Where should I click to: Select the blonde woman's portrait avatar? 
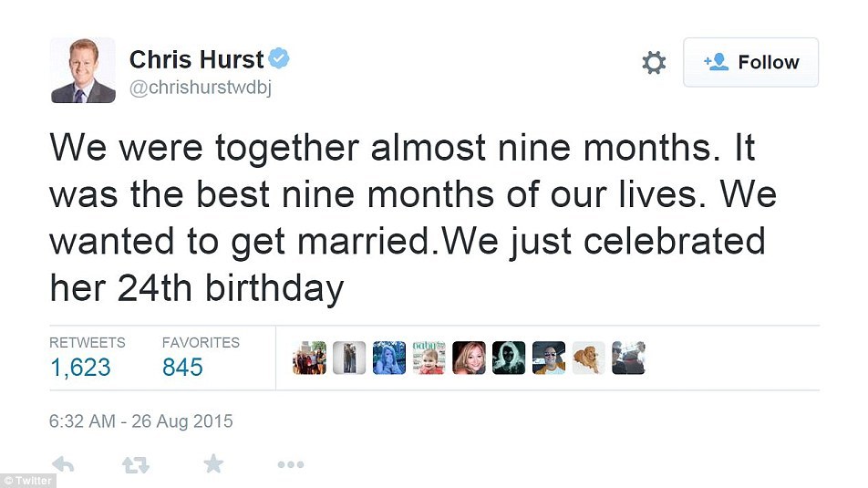469,358
